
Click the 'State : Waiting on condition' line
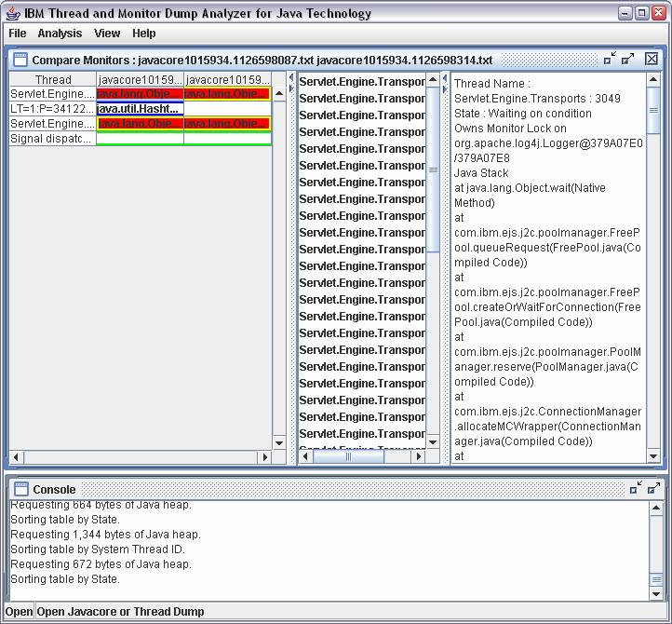pos(522,114)
